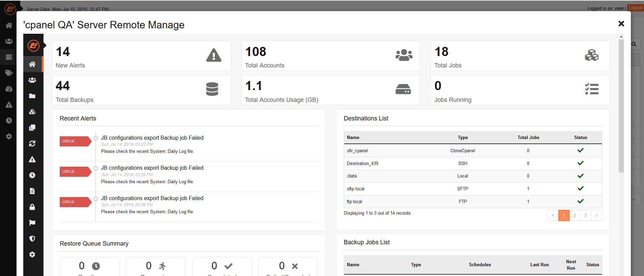Click the /data destination name
Screen dimensions: 644x276
(x=352, y=176)
